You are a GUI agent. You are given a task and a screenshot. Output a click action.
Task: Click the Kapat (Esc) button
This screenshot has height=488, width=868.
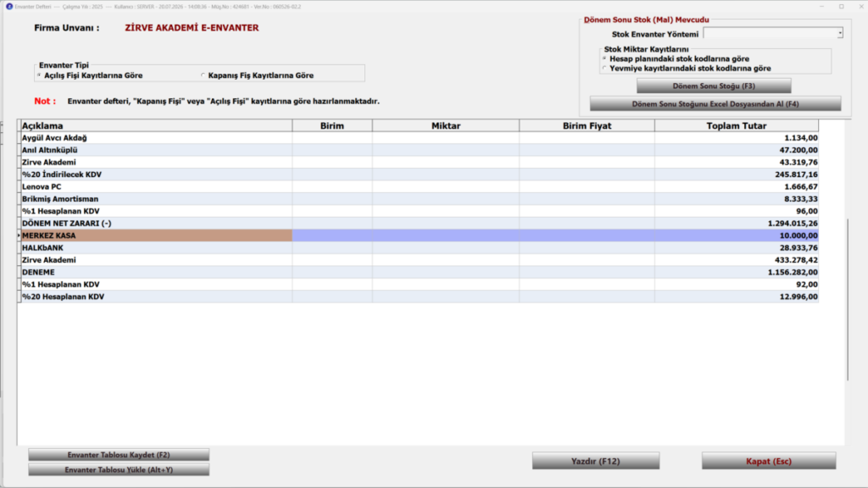click(769, 461)
